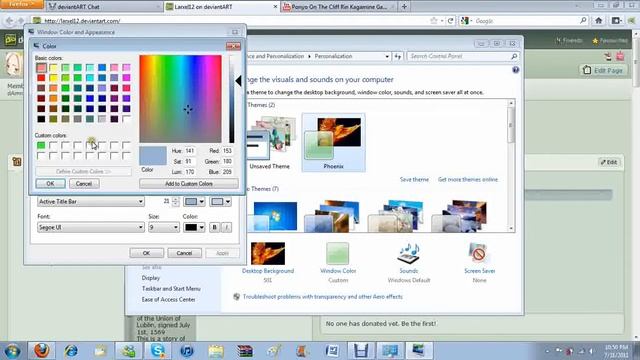The width and height of the screenshot is (640, 360).
Task: Click inside the rainbow color spectrum box
Action: pyautogui.click(x=180, y=99)
